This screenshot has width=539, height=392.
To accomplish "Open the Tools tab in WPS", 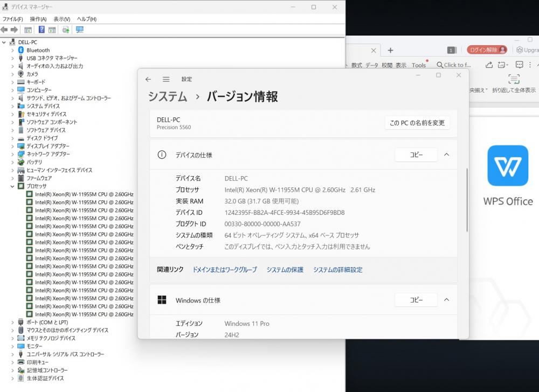I will [419, 65].
